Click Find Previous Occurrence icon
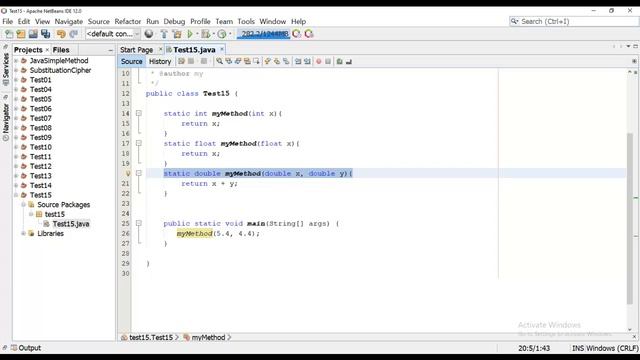640x360 pixels. [229, 61]
